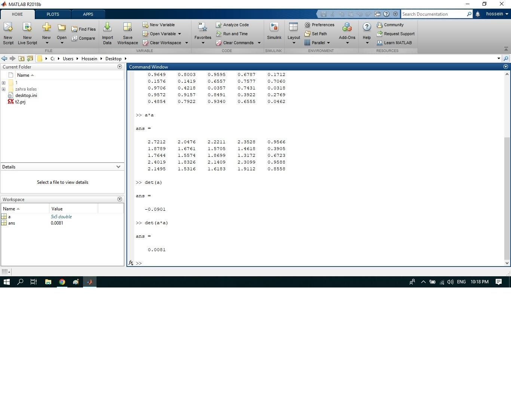
Task: Click Hossein in the address path
Action: click(x=89, y=59)
